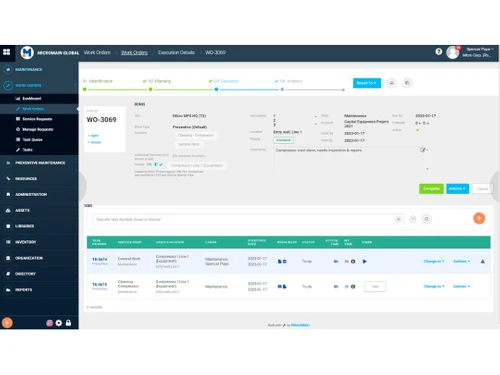Click the green Complete button

click(431, 189)
